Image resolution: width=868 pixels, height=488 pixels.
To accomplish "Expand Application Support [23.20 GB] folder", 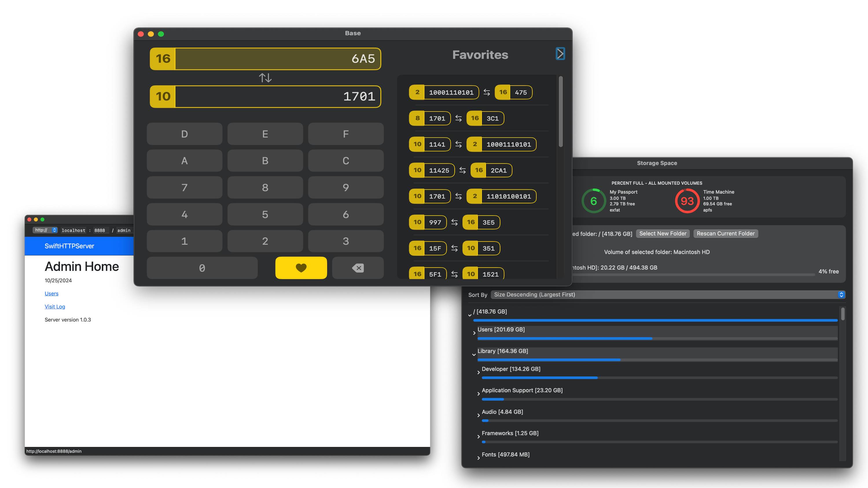I will pos(478,393).
